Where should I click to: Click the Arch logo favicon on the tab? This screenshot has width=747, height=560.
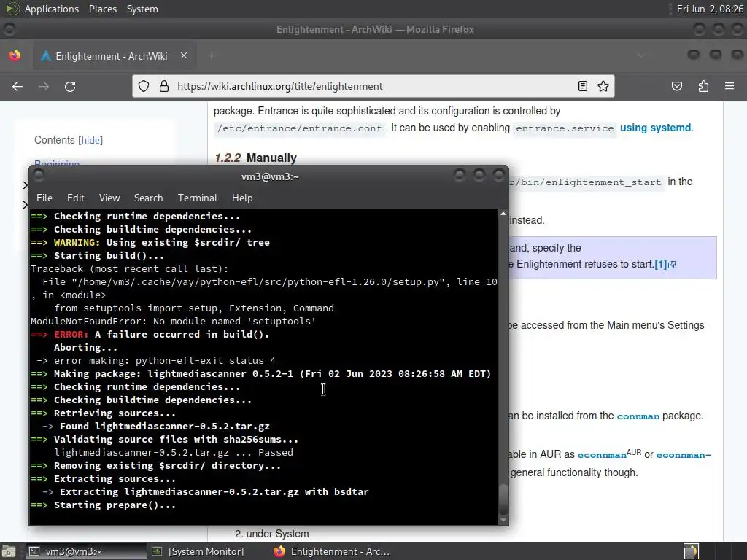tap(46, 56)
